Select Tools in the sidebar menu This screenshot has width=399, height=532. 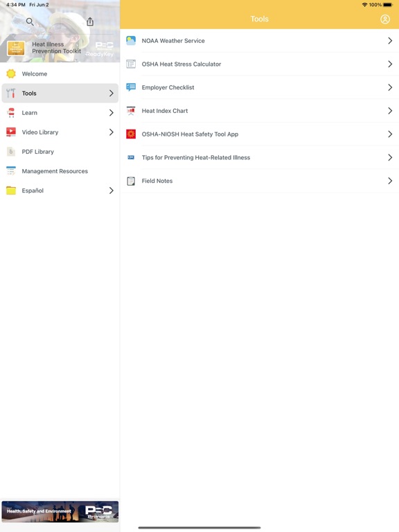point(60,93)
